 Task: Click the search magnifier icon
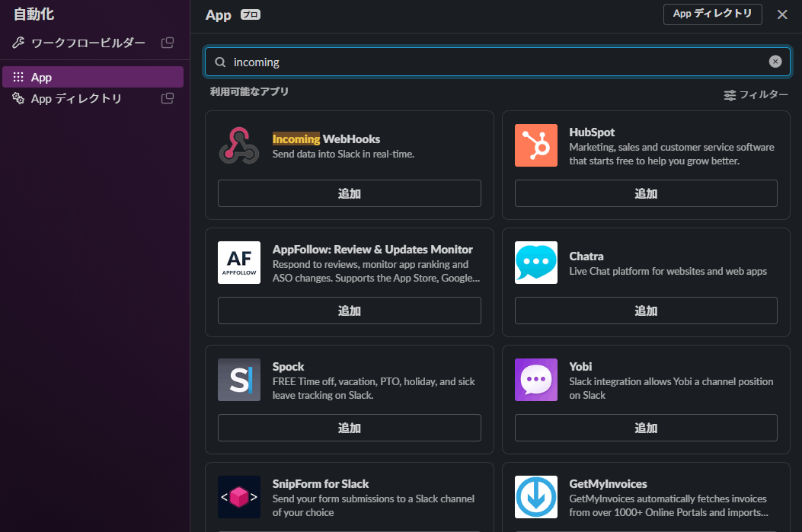point(220,62)
